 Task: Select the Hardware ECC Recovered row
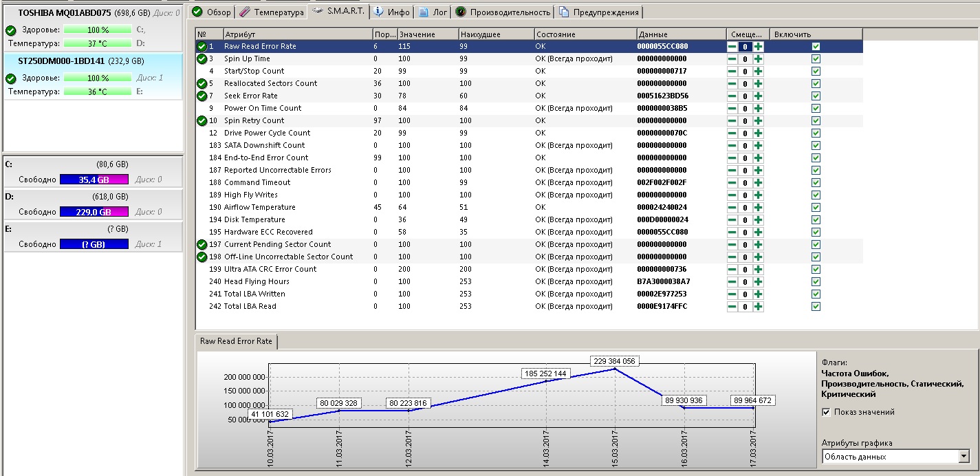529,232
